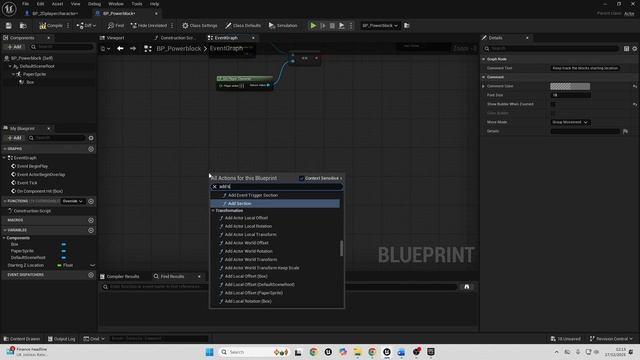Add new function with plus icon

[x=91, y=201]
